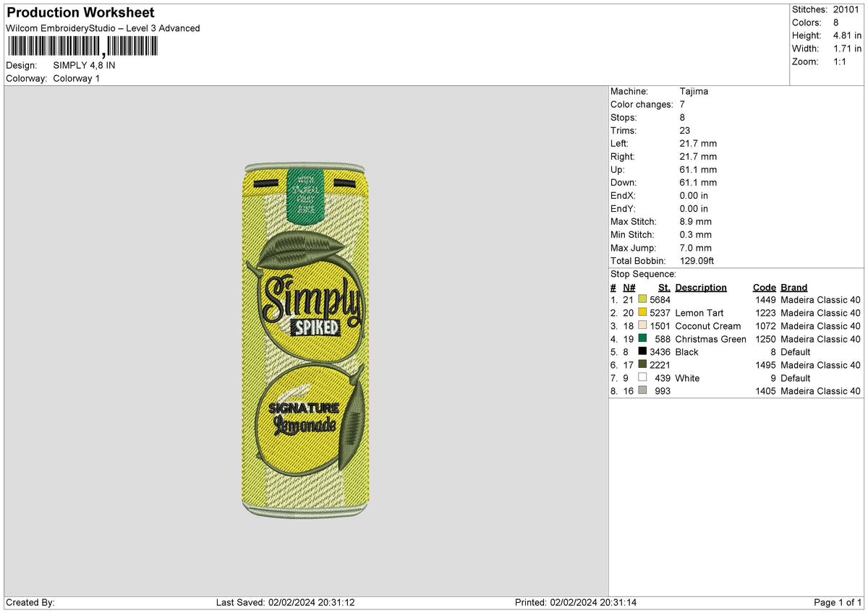Click the Trims value 23
Viewport: 868px width, 613px height.
pyautogui.click(x=684, y=130)
